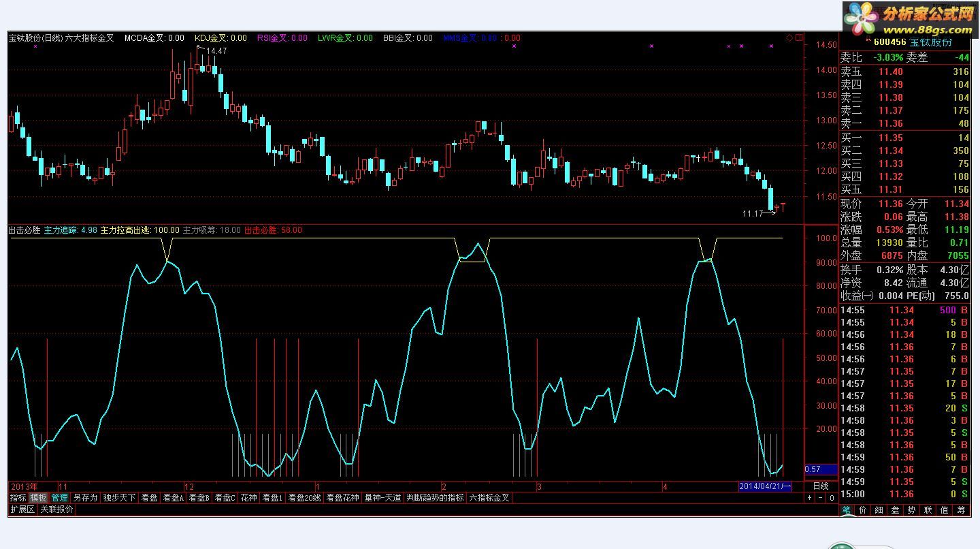Open the 花神 template
This screenshot has width=980, height=549.
click(x=249, y=498)
